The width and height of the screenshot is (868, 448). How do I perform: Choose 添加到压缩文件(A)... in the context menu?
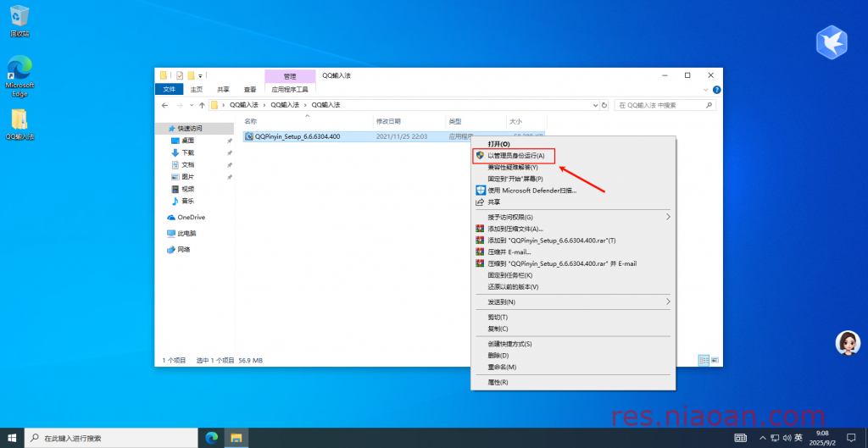coord(573,229)
